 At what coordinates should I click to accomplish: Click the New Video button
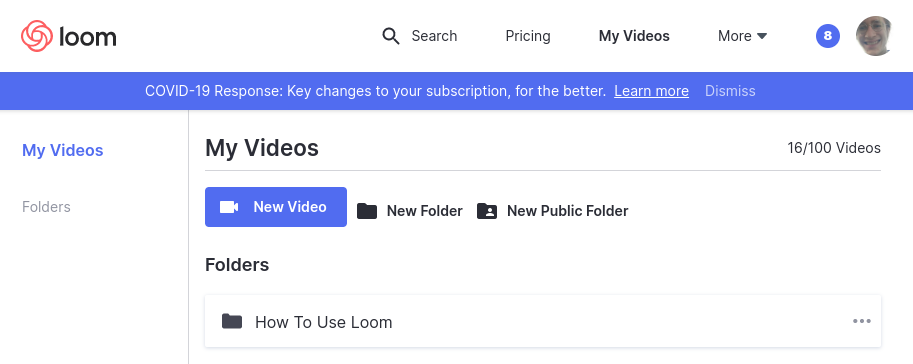tap(276, 207)
